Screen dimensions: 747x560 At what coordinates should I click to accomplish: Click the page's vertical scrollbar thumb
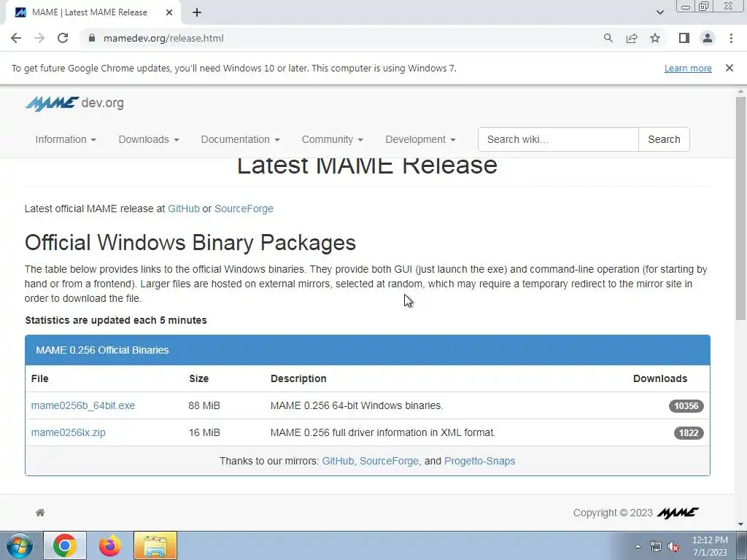pos(740,209)
